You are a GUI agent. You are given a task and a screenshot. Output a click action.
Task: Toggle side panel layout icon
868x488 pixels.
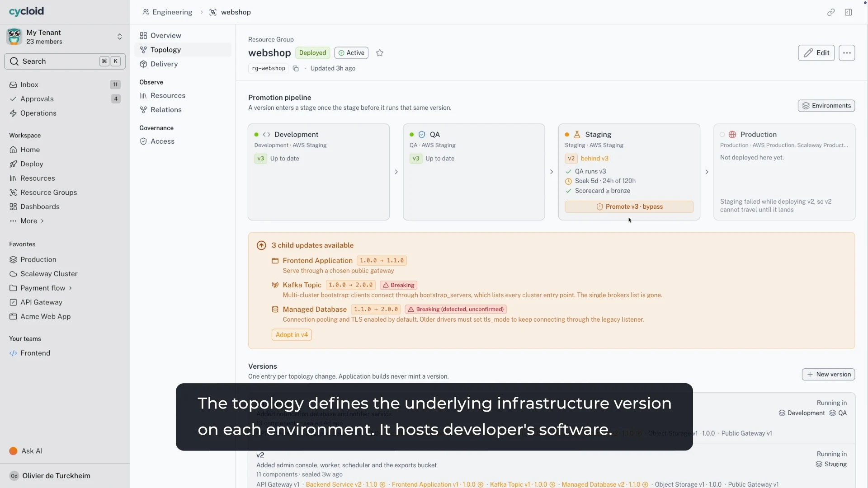click(849, 12)
